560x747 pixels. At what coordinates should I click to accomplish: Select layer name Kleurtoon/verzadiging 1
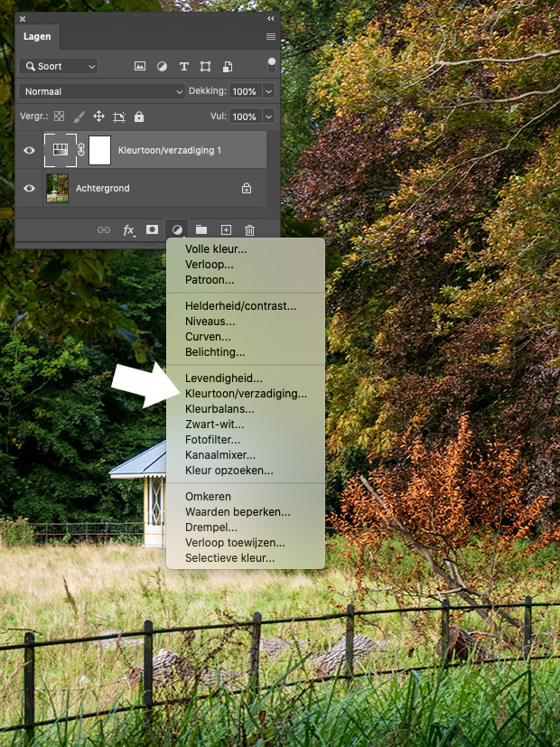click(x=170, y=151)
